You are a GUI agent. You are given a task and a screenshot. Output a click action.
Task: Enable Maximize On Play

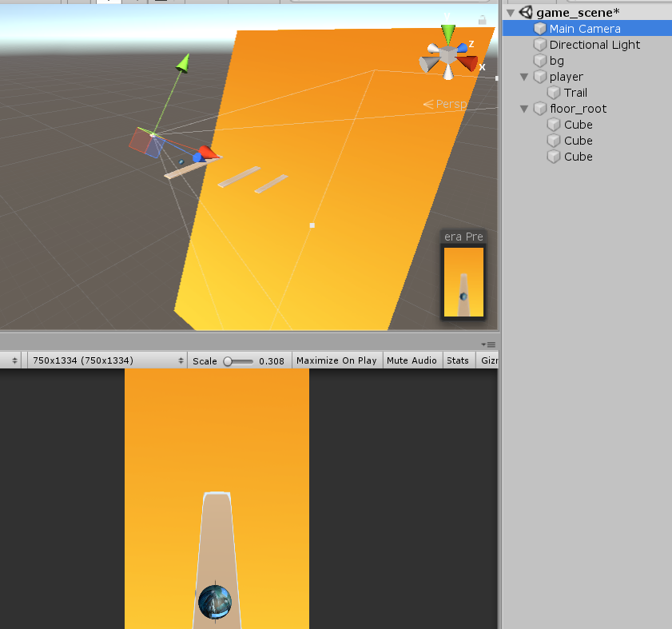pos(336,360)
